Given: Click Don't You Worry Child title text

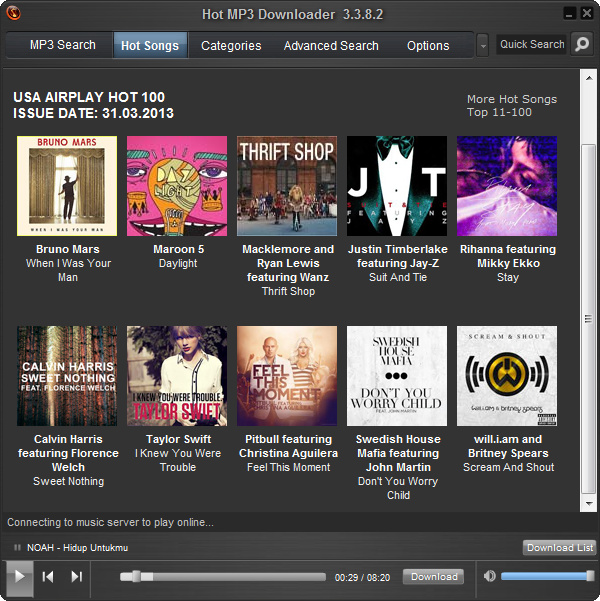Looking at the screenshot, I should (398, 488).
